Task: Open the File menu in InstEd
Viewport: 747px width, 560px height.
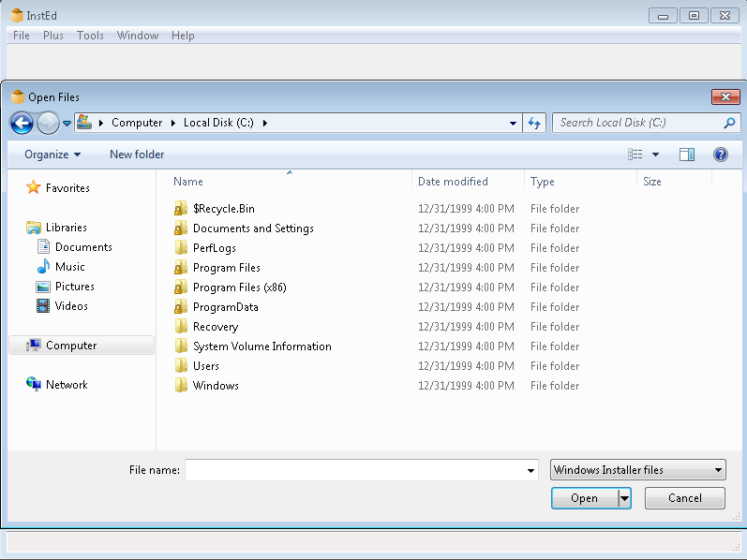Action: click(21, 36)
